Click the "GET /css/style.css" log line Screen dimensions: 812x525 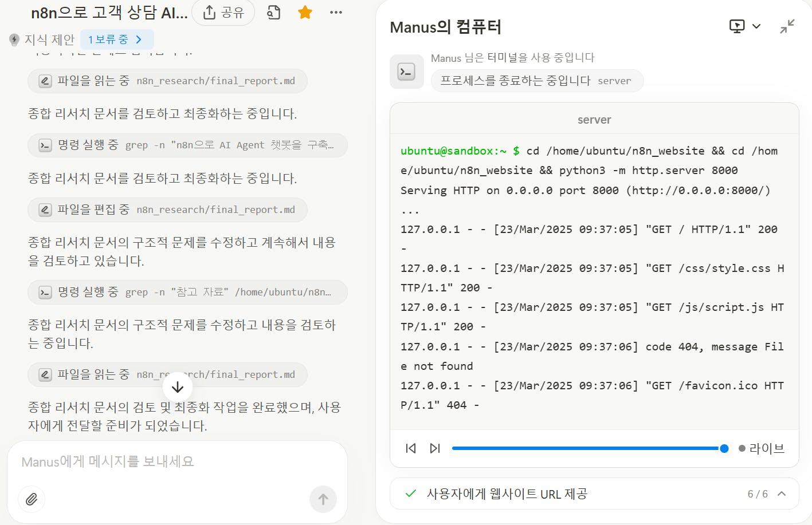(592, 278)
